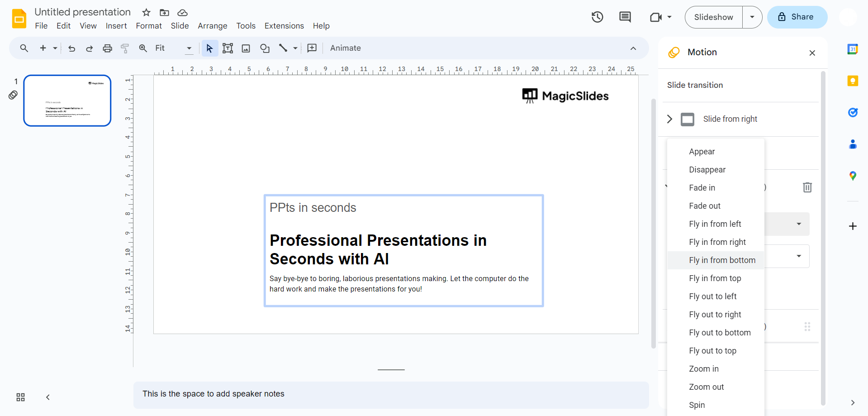Open the new slide layout dropdown arrow
Screen dimensions: 868x416
(55, 48)
